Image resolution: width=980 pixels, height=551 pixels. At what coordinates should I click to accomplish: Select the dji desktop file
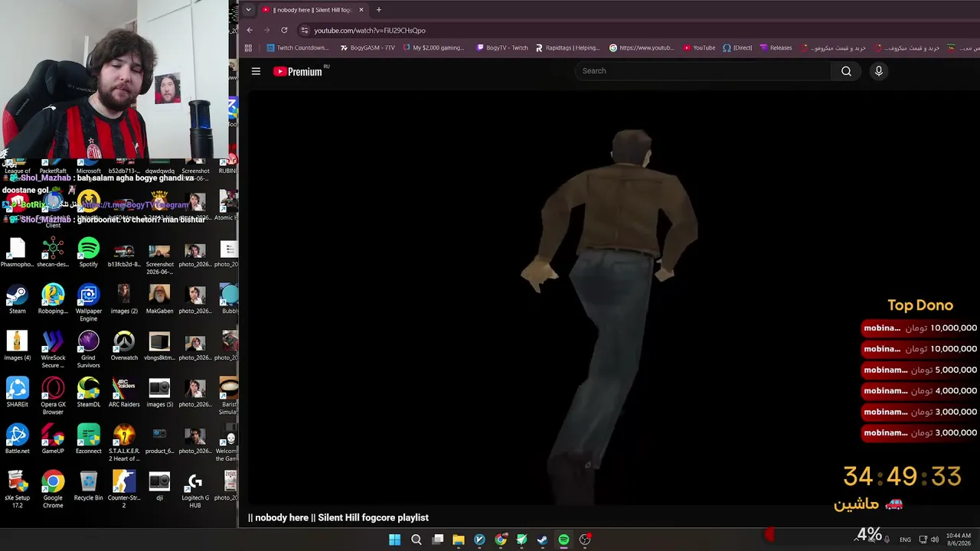[x=159, y=487]
